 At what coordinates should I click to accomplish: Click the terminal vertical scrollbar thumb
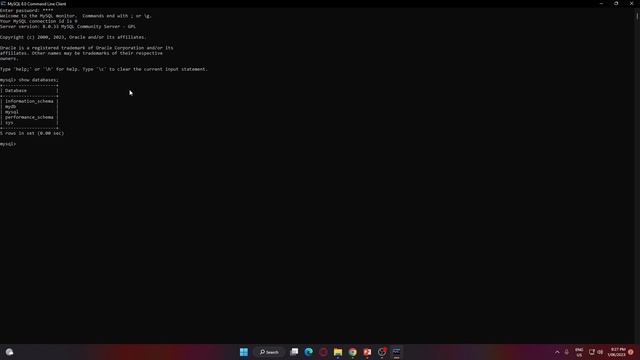(637, 16)
